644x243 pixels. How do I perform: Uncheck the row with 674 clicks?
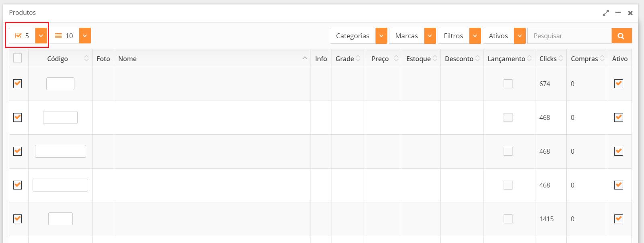[18, 84]
